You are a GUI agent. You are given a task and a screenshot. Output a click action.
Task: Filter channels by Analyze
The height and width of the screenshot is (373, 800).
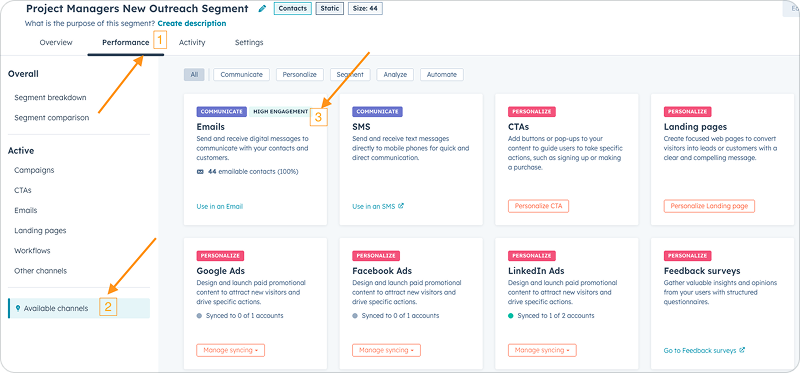pyautogui.click(x=395, y=74)
